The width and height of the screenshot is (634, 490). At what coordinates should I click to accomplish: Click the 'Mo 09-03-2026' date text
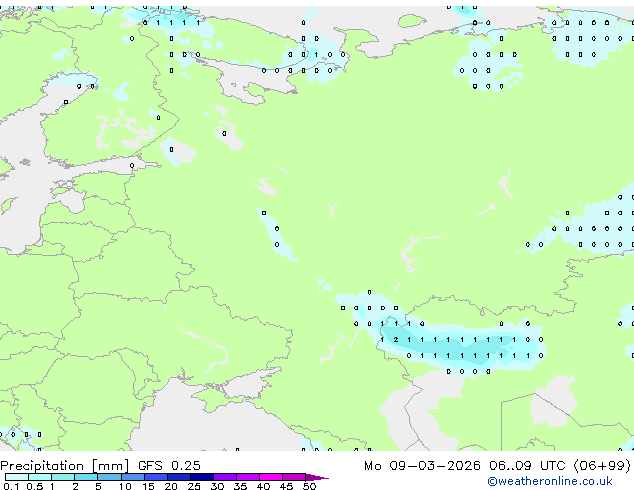422,466
